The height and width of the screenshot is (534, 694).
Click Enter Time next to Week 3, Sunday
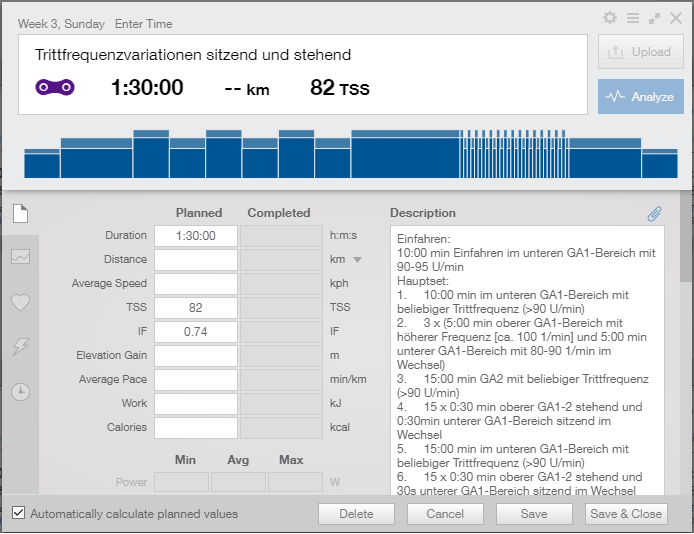click(x=143, y=24)
